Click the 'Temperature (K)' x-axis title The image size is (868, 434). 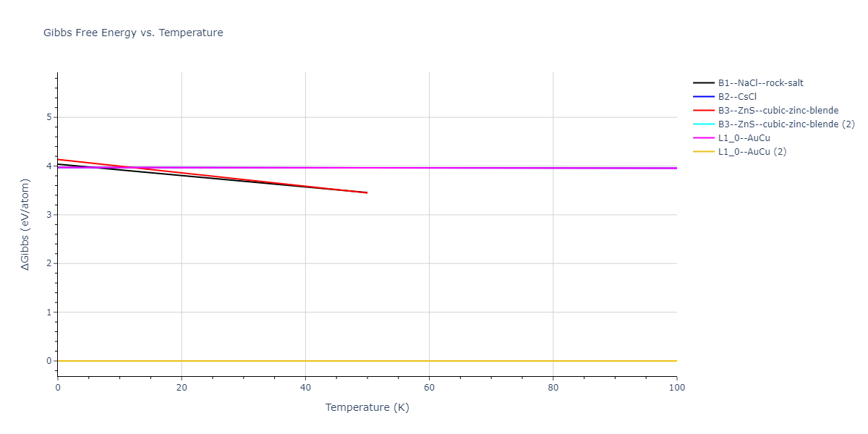[367, 407]
